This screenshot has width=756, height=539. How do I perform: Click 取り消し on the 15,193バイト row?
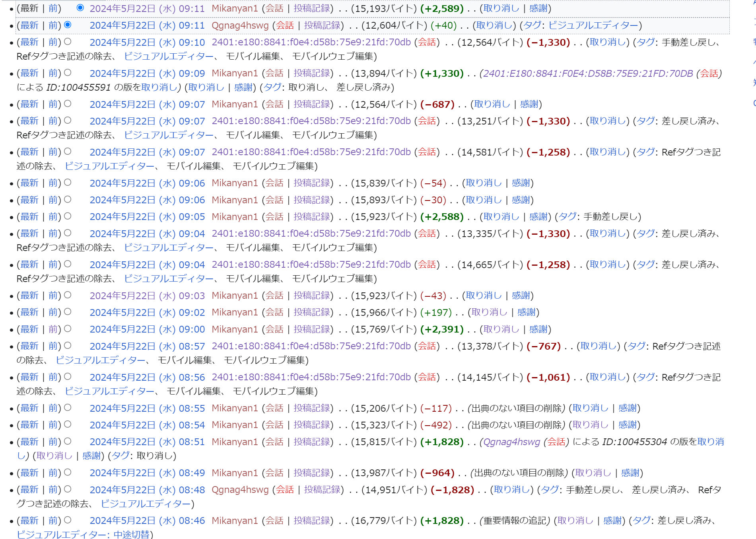[501, 8]
